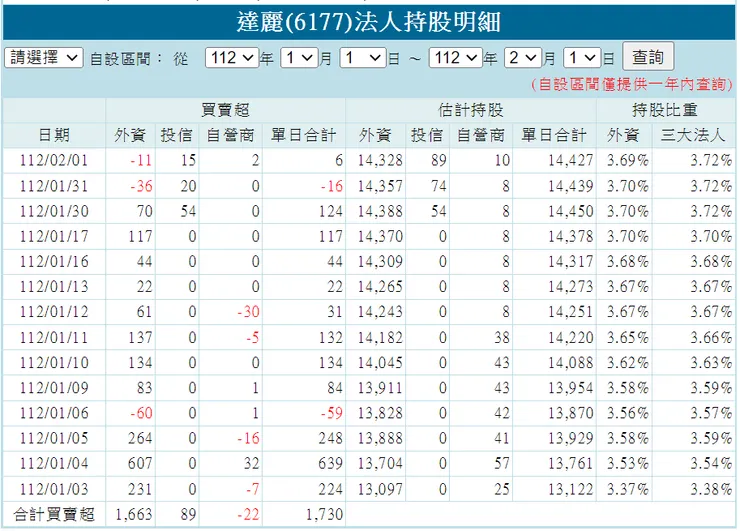Open the start month dropdown
Screen dimensions: 740x531
click(299, 58)
